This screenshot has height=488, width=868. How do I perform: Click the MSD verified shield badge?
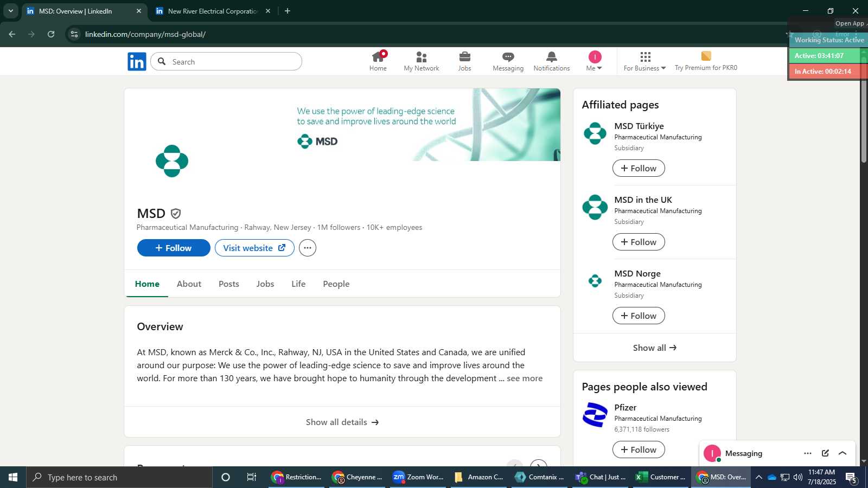coord(176,214)
